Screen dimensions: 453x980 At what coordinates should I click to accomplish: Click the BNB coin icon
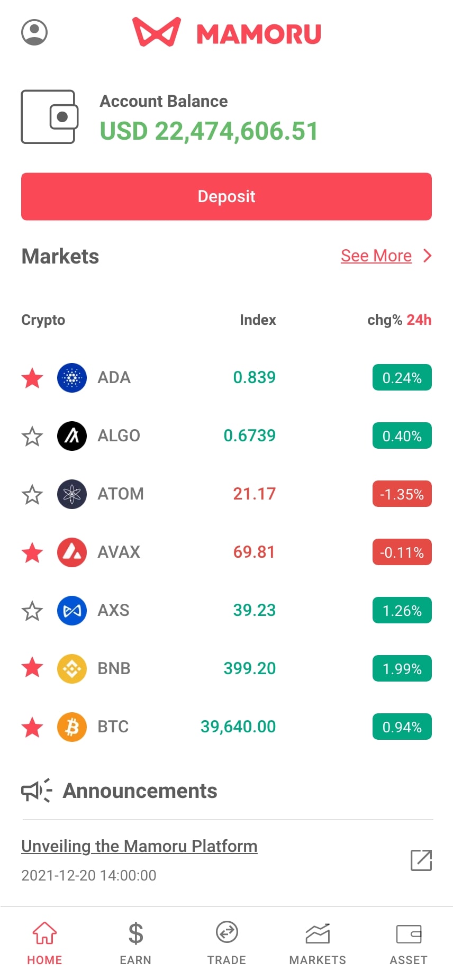[x=72, y=669]
